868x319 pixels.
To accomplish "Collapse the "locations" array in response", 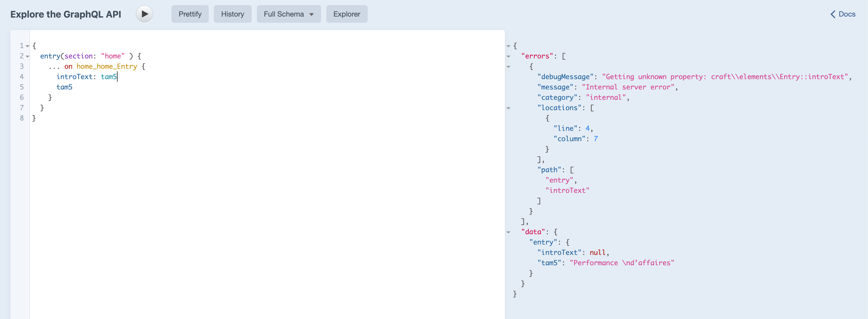I will 508,108.
